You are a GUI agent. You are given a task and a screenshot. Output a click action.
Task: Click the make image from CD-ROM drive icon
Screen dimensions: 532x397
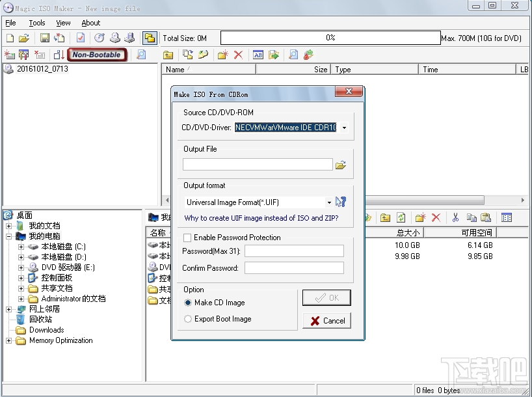(114, 38)
